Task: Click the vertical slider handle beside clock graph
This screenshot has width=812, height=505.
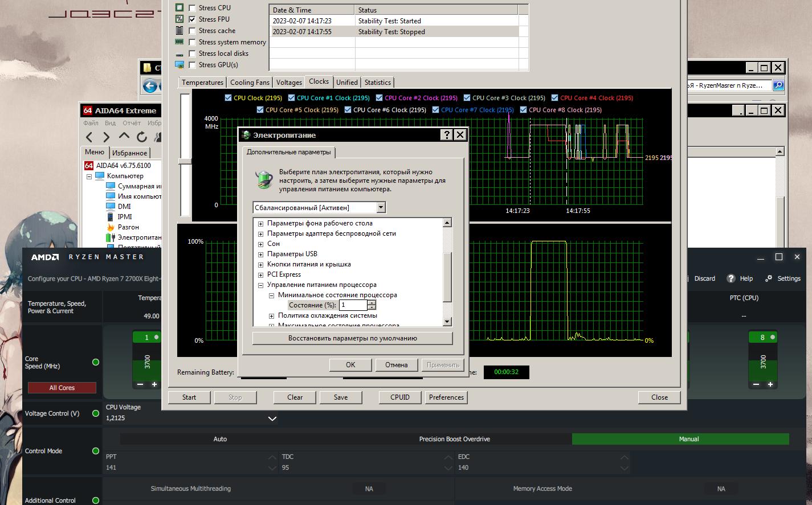Action: 185,162
